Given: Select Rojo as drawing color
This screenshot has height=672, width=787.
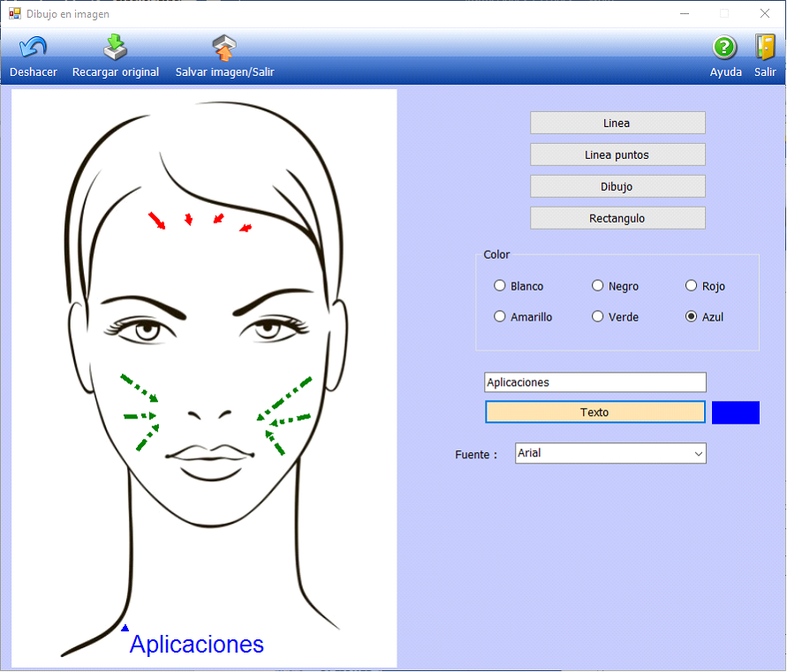Looking at the screenshot, I should click(692, 286).
